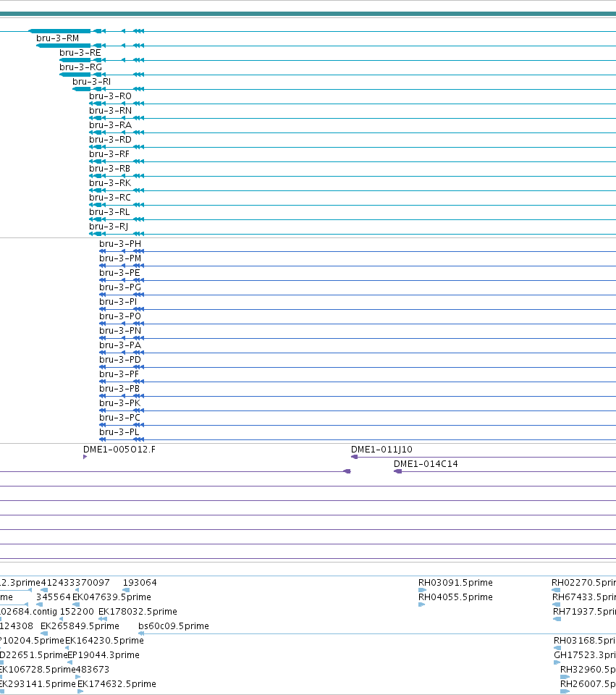Select the bru-3-RM transcript label
Viewport: 616px width, 695px height.
(x=58, y=38)
